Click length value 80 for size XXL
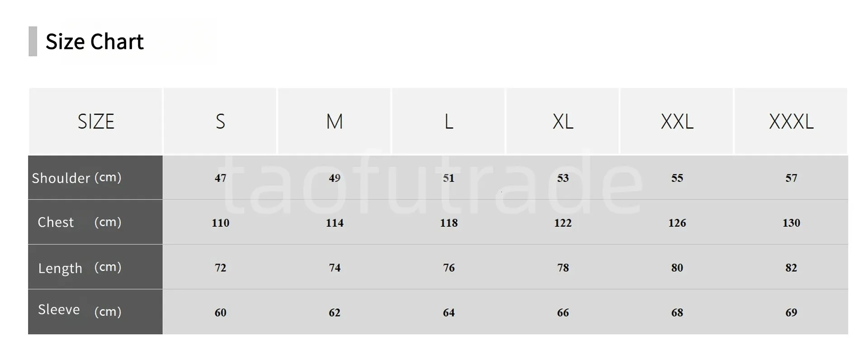The height and width of the screenshot is (364, 868). click(677, 268)
